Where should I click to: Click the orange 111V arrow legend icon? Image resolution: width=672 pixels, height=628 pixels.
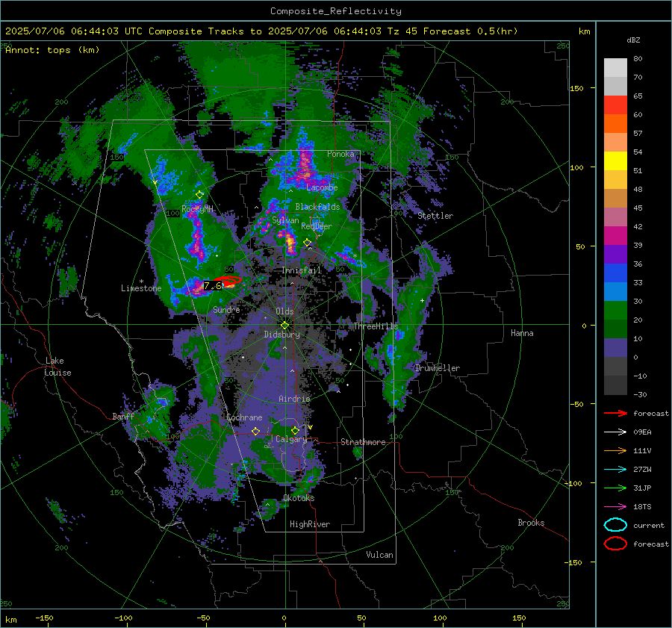click(615, 450)
